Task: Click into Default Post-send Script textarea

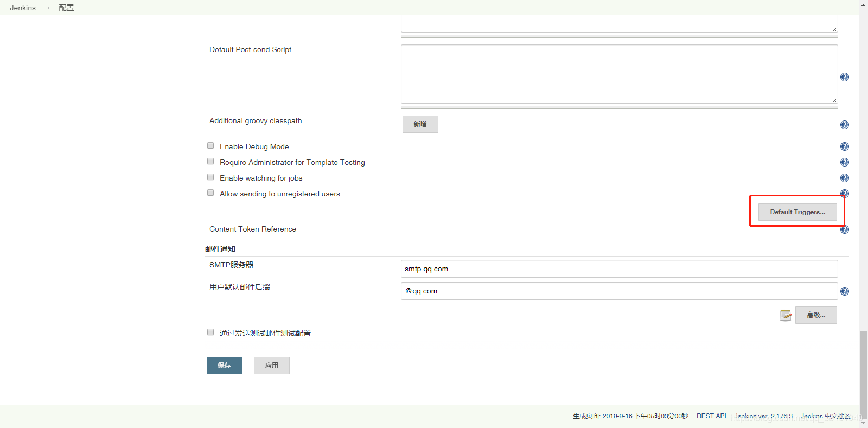Action: tap(619, 74)
